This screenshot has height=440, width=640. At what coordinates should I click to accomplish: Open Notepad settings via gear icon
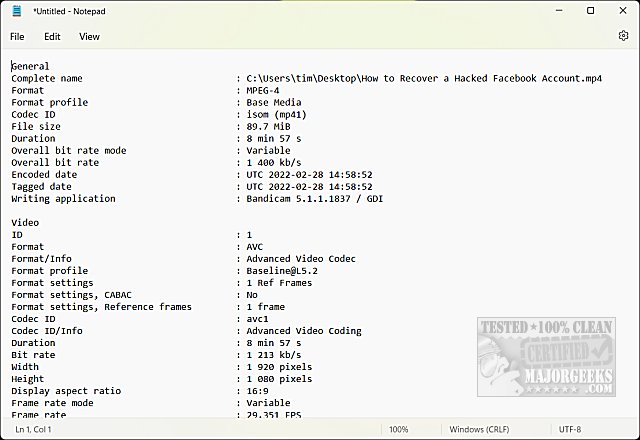tap(623, 36)
